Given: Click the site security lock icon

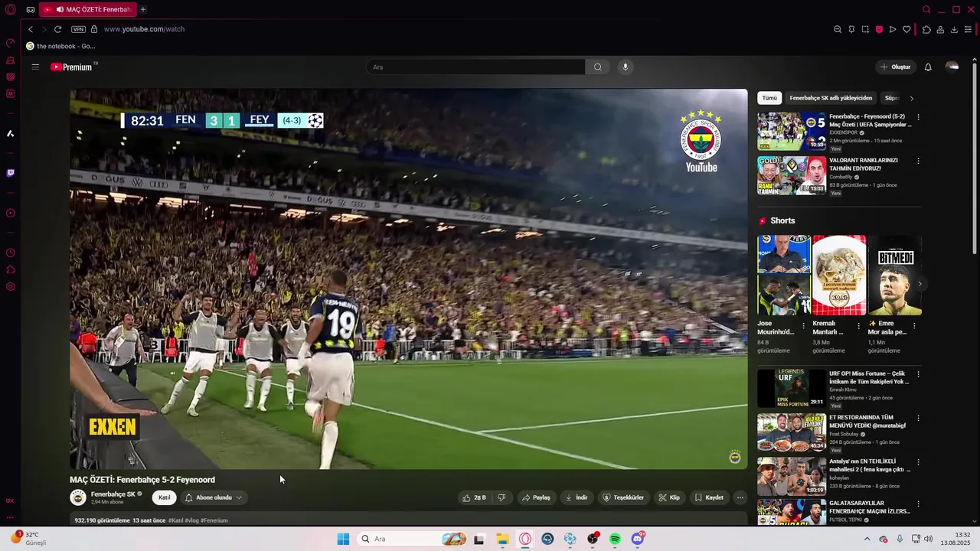Looking at the screenshot, I should click(x=94, y=29).
